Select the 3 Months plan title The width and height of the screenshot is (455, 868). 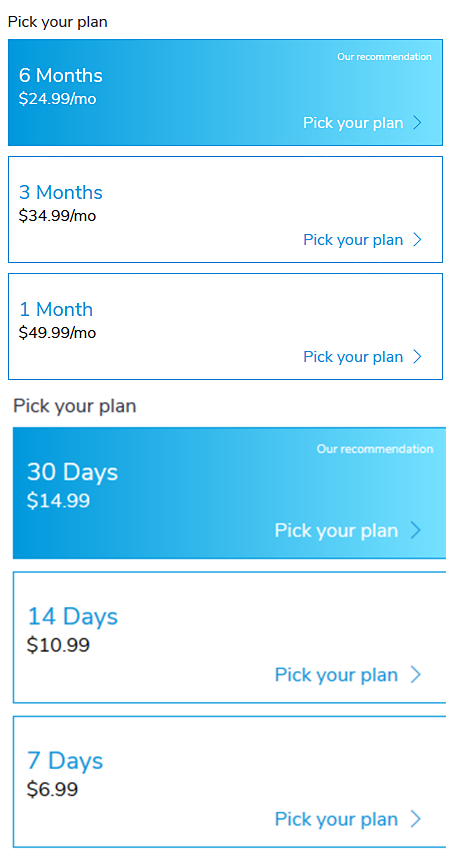tap(61, 192)
